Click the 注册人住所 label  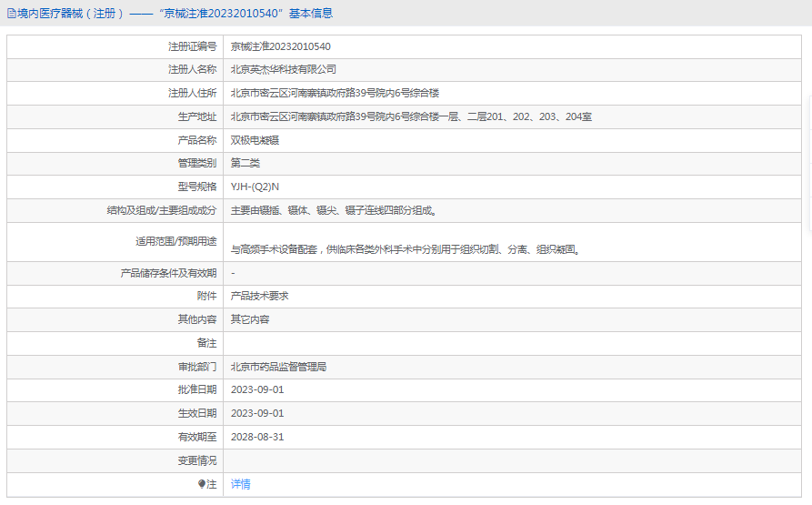(x=192, y=93)
